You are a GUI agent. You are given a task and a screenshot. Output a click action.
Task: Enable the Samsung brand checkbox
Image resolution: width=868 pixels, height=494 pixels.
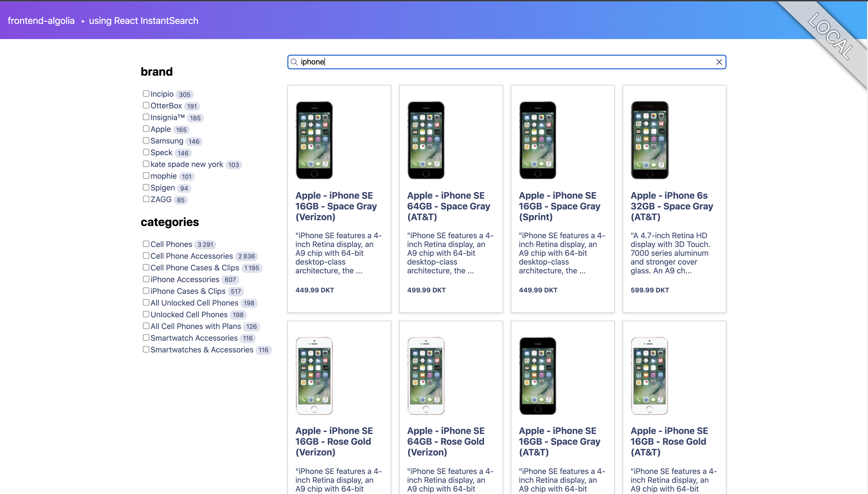point(146,141)
